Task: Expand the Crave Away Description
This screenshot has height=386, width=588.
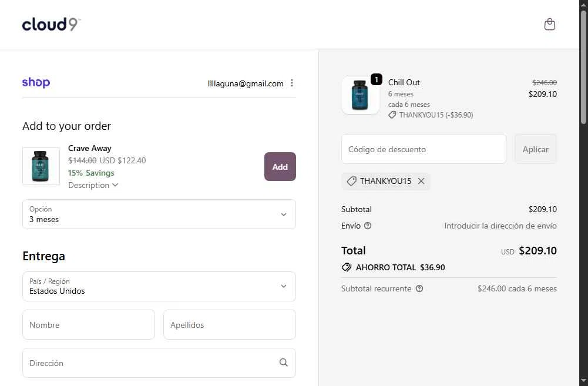Action: click(x=93, y=185)
